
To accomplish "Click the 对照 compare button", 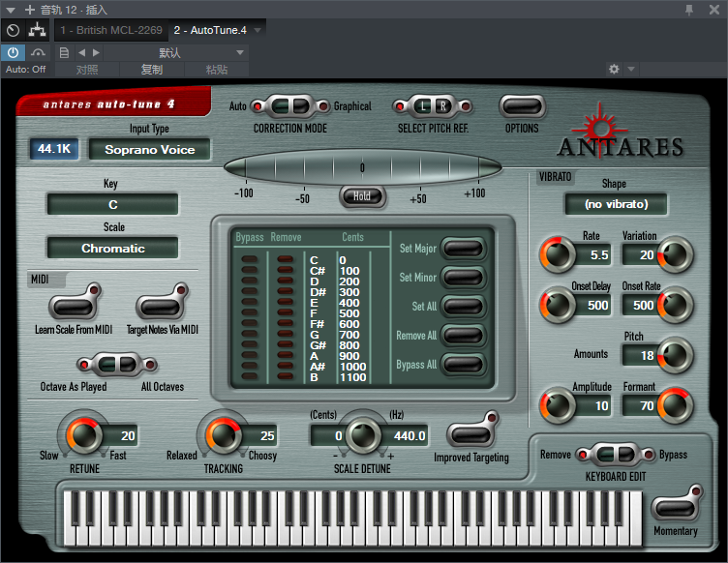I will pos(87,70).
